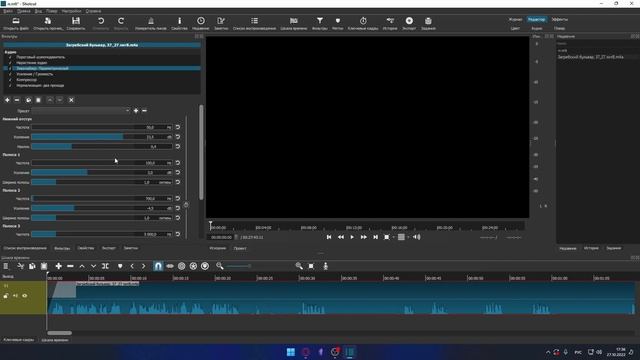Ripple delete with timeline minus icon

70,266
